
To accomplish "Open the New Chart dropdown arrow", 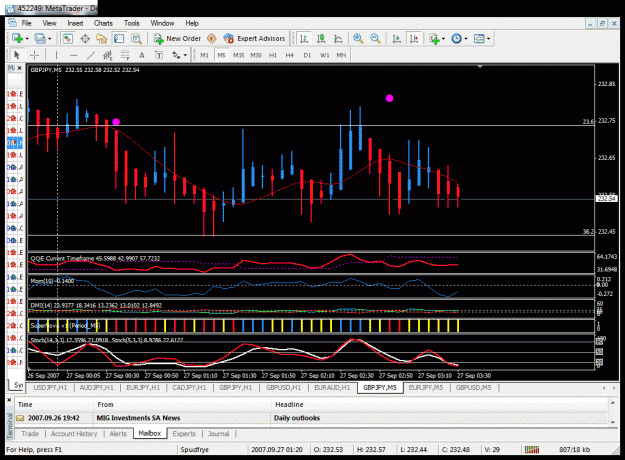I will tap(27, 39).
